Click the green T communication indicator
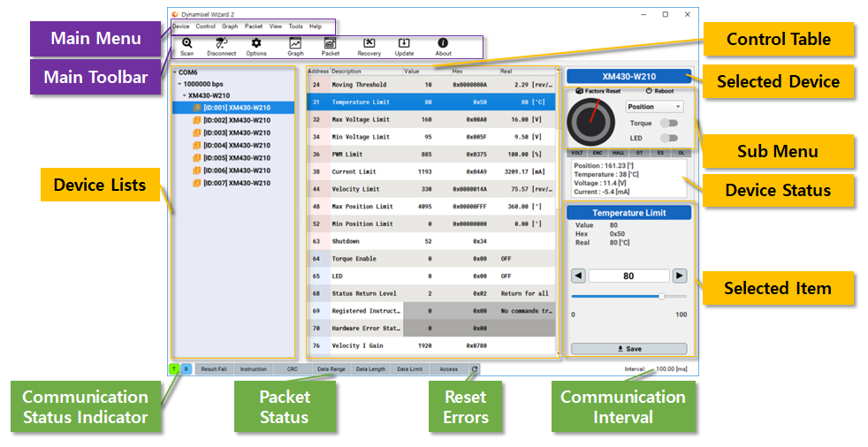Image resolution: width=868 pixels, height=447 pixels. pos(174,369)
